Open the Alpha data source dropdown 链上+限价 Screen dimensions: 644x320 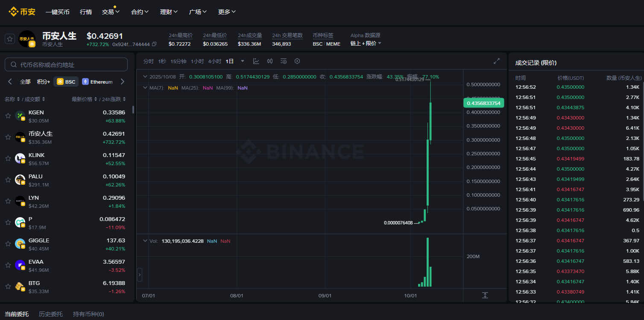point(366,44)
